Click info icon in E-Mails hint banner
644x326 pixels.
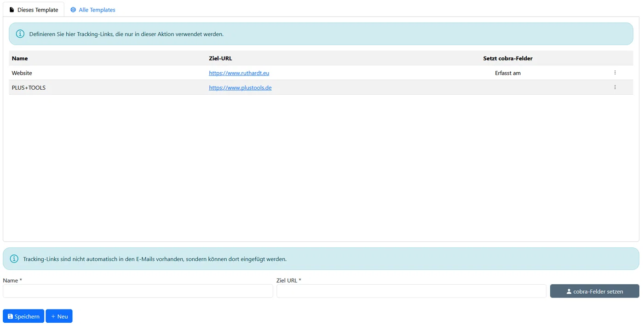(14, 259)
